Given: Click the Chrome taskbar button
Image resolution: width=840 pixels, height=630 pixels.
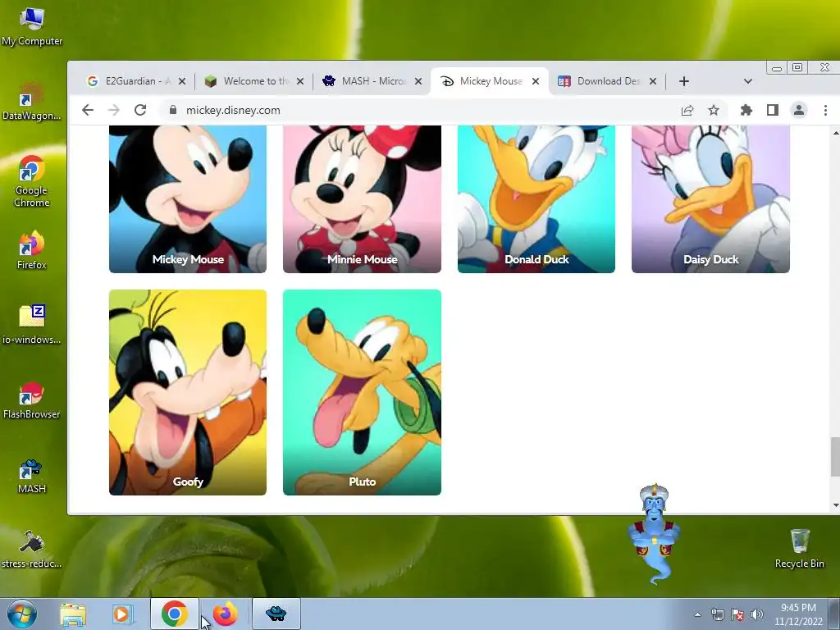Looking at the screenshot, I should coord(175,614).
